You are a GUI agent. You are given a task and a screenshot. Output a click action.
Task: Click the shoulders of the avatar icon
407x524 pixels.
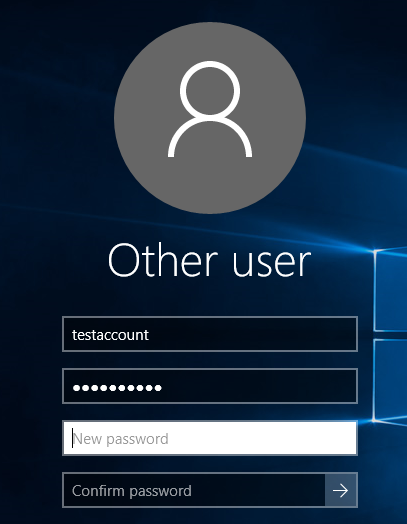click(x=210, y=137)
